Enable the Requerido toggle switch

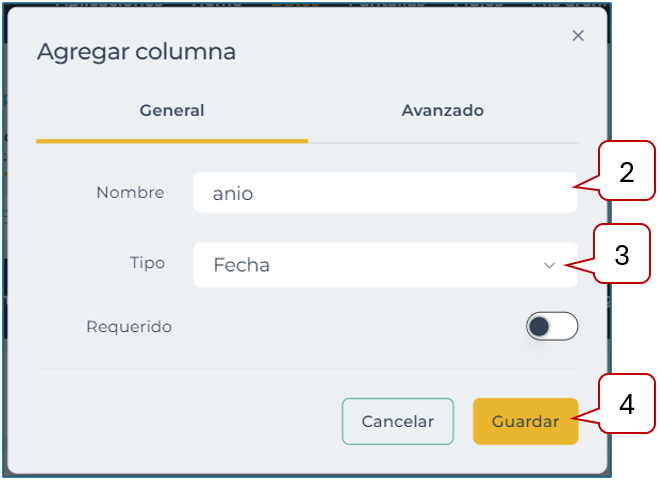[552, 326]
